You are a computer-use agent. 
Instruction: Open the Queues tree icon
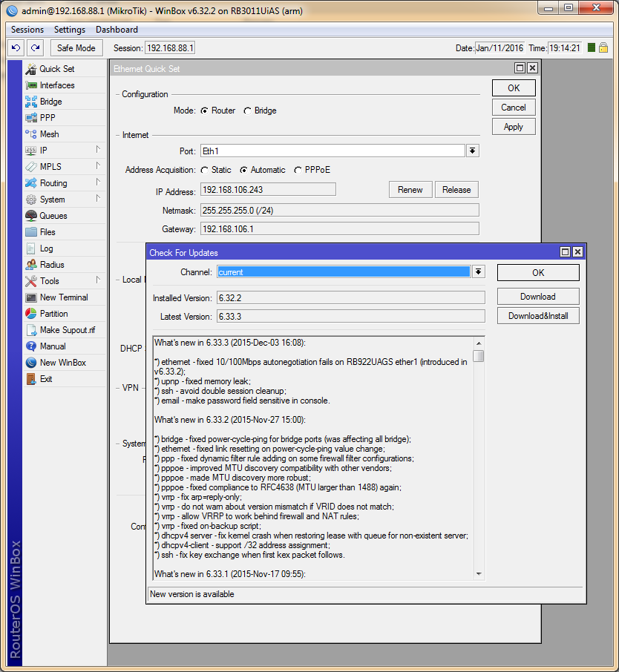tap(31, 216)
